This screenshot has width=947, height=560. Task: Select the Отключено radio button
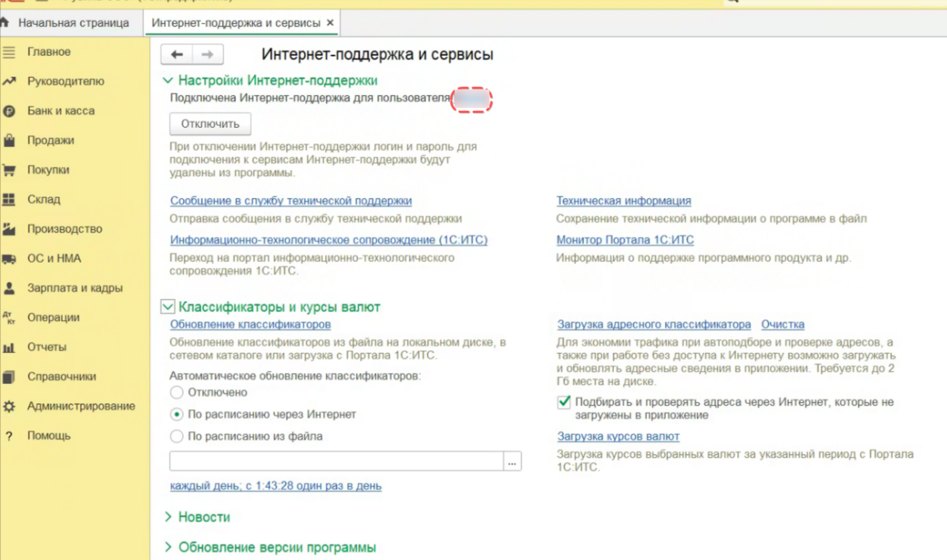176,392
